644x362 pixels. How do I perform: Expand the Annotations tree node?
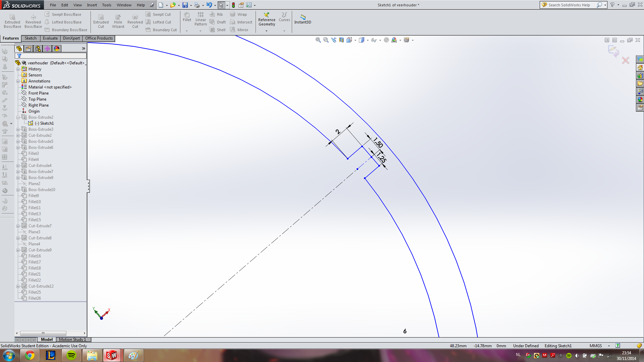tap(18, 81)
